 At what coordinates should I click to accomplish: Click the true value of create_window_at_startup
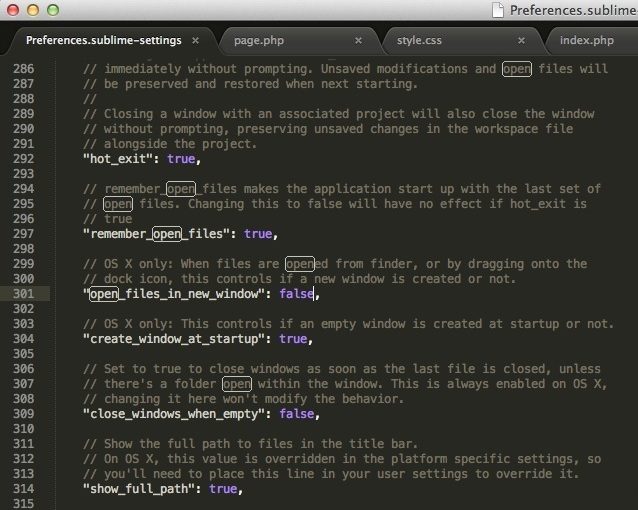point(293,339)
